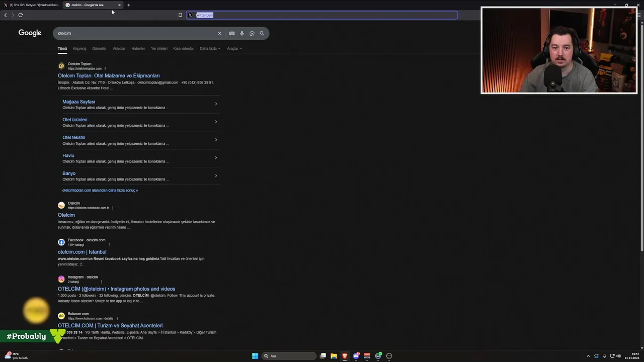Expand the Havlu sitelink chevron
This screenshot has height=362, width=644.
pos(216,157)
